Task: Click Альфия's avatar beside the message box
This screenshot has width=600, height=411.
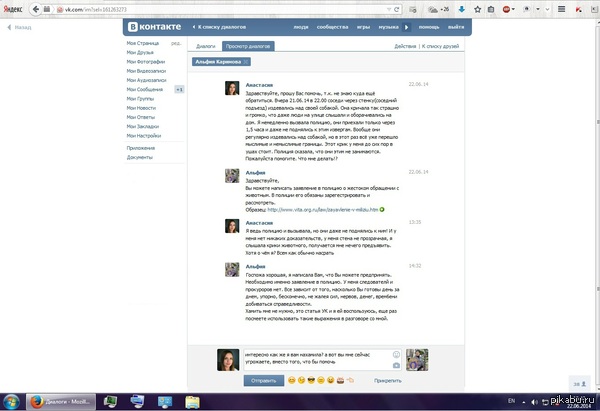Action: tap(417, 360)
